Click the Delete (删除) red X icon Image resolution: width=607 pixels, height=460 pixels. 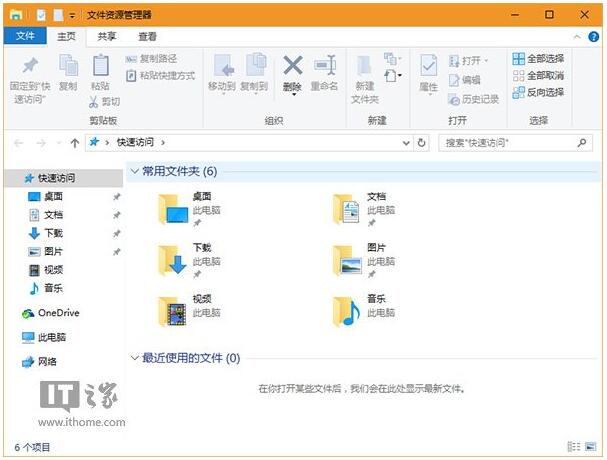(x=292, y=67)
